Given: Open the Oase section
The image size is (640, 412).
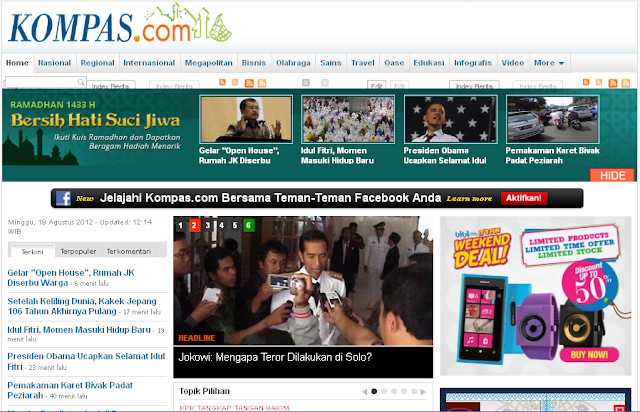Looking at the screenshot, I should (394, 63).
